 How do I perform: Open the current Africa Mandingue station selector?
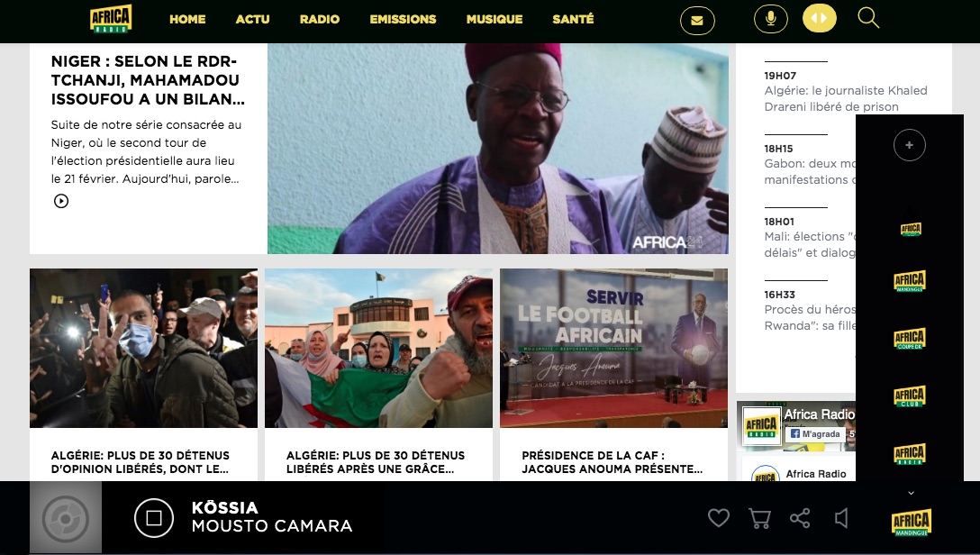point(912,523)
